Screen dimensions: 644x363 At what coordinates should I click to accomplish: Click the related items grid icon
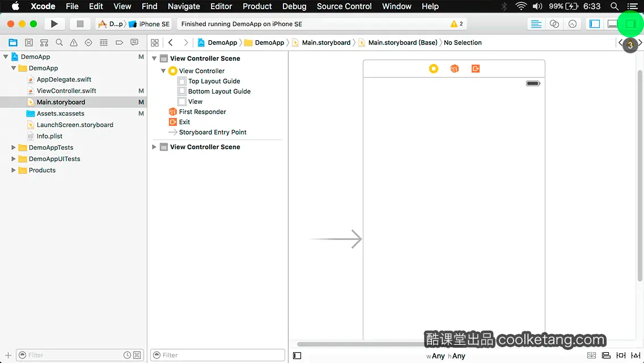(155, 43)
